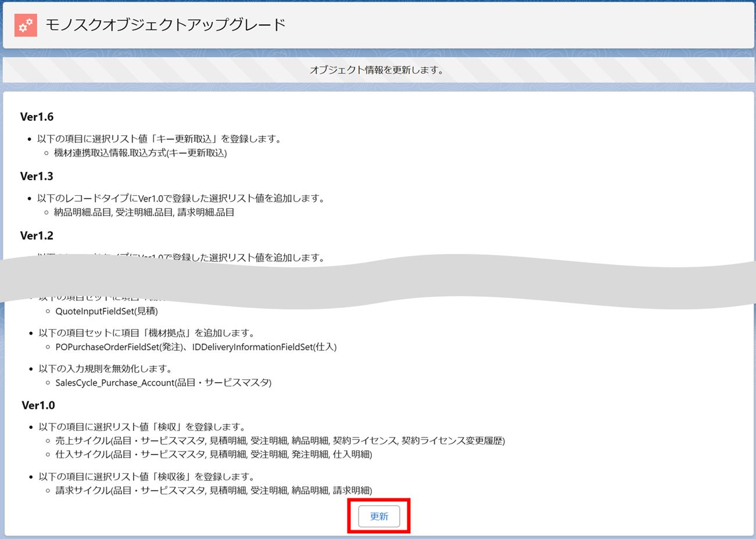Click the 「キー更新取込」を登録します bullet text
756x539 pixels.
[159, 139]
